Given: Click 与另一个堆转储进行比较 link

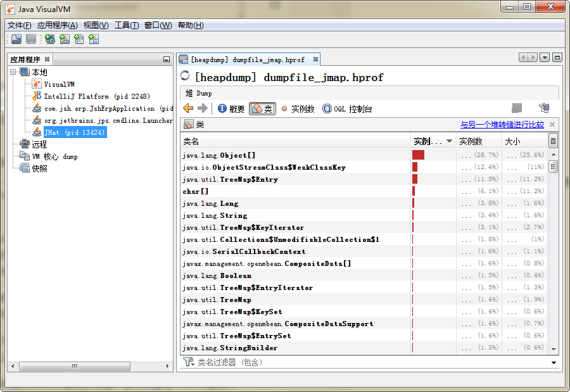Looking at the screenshot, I should 502,125.
